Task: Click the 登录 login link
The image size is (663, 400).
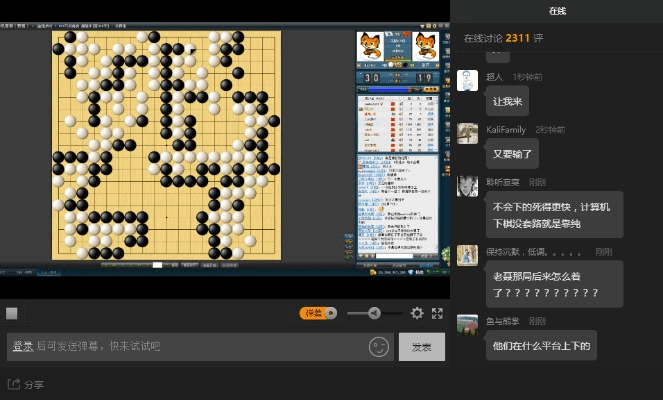Action: [x=23, y=346]
